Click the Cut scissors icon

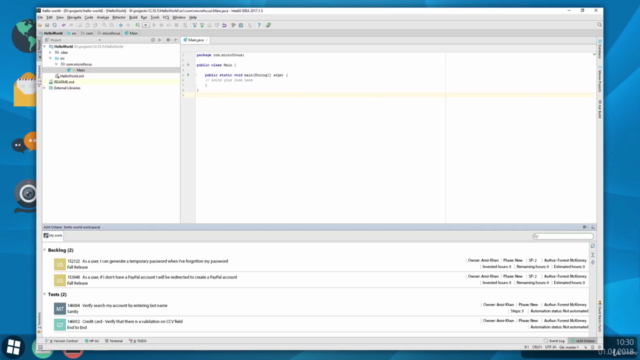tap(80, 25)
